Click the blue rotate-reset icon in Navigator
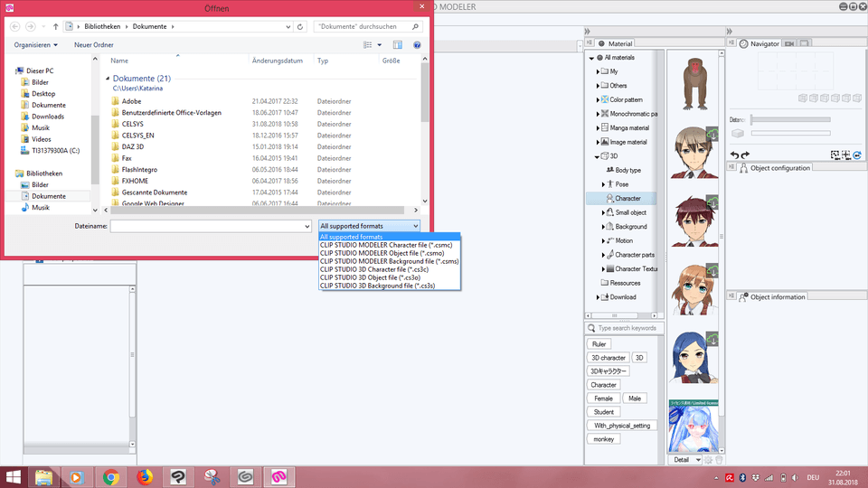The image size is (868, 488). (856, 155)
